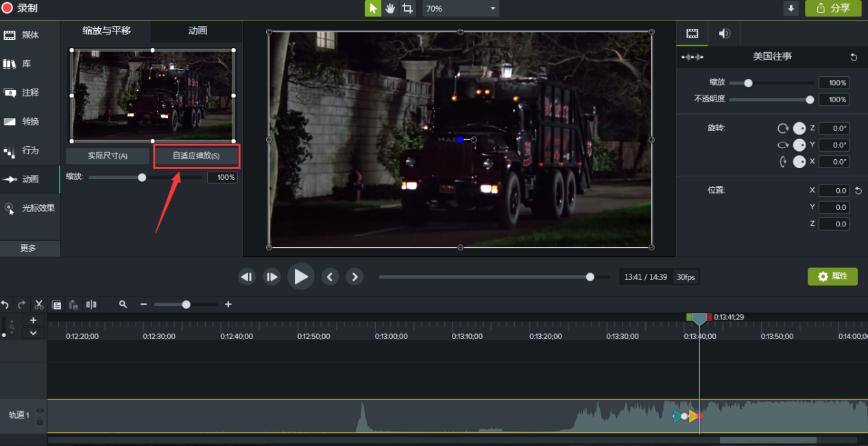Click the position X value field

pyautogui.click(x=834, y=190)
